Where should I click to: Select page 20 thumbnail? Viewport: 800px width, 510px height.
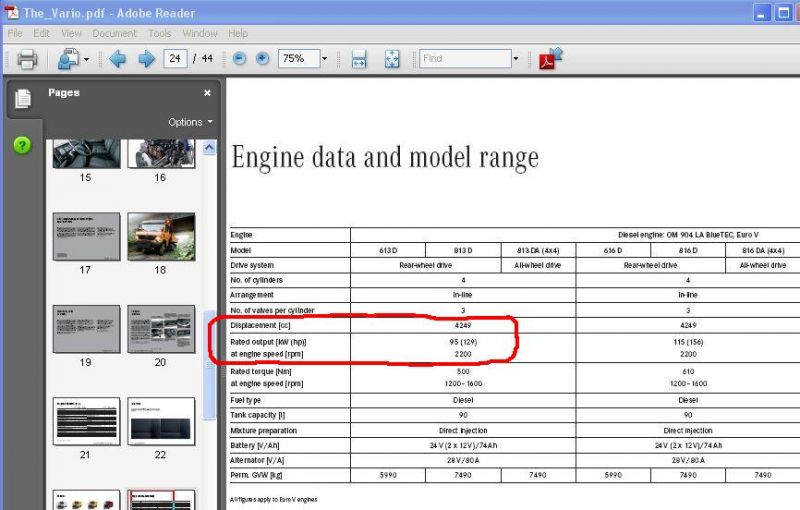coord(161,329)
